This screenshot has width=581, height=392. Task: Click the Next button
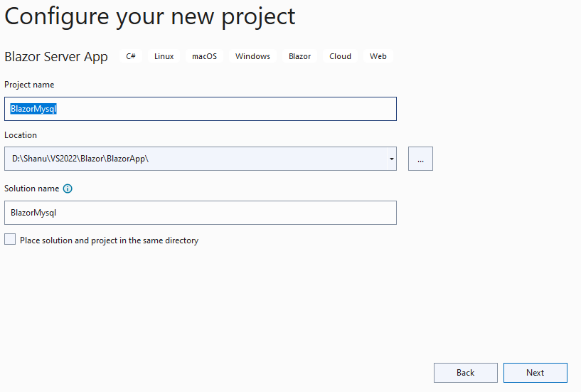535,373
